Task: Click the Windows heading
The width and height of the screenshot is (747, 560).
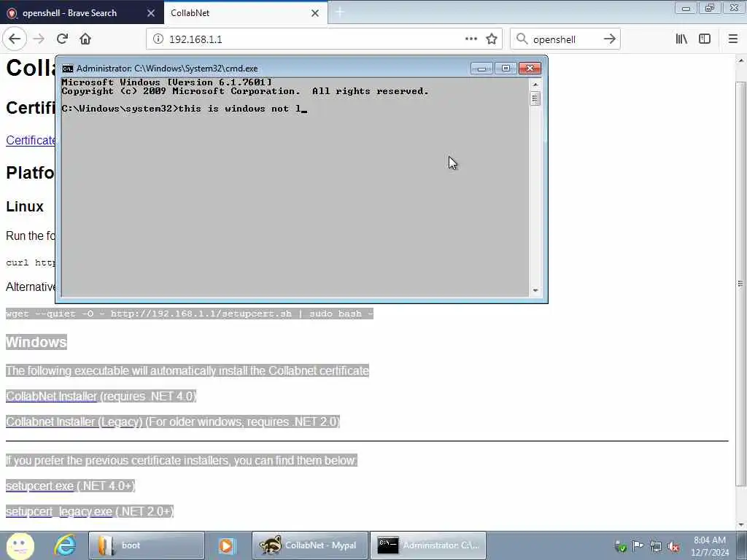Action: 36,342
